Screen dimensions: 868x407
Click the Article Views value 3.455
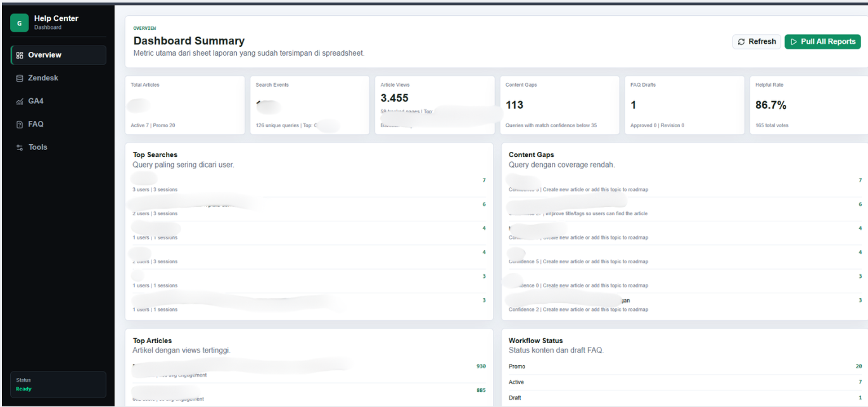[394, 98]
